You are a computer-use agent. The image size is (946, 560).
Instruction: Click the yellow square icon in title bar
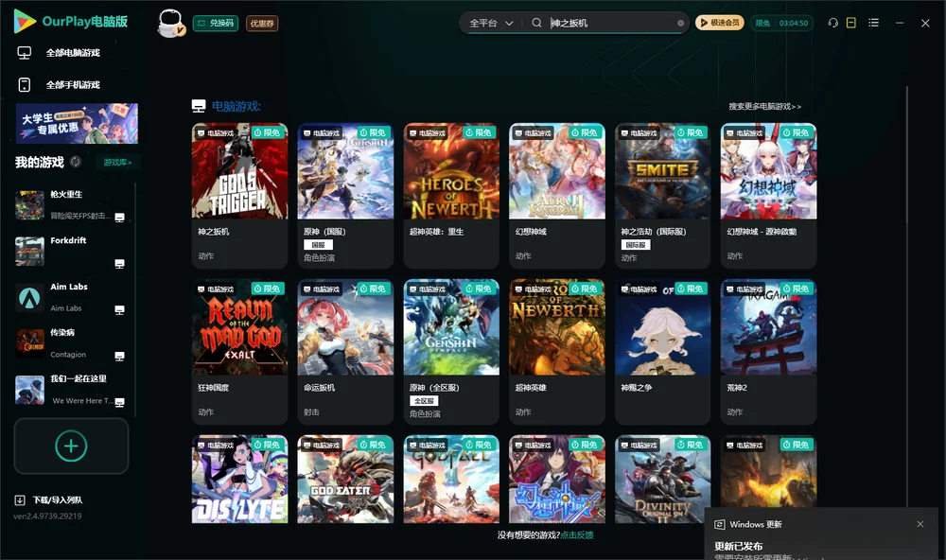point(851,23)
